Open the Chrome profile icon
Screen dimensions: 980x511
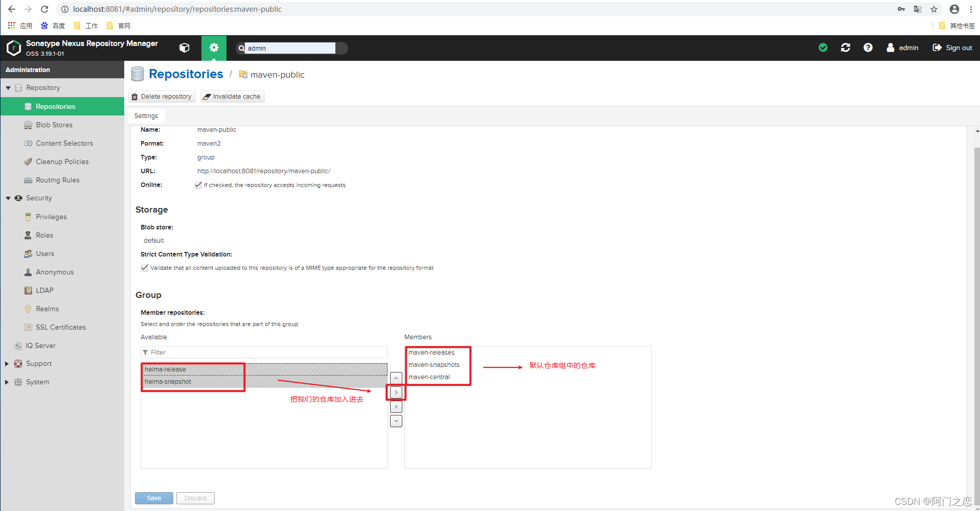(x=954, y=9)
